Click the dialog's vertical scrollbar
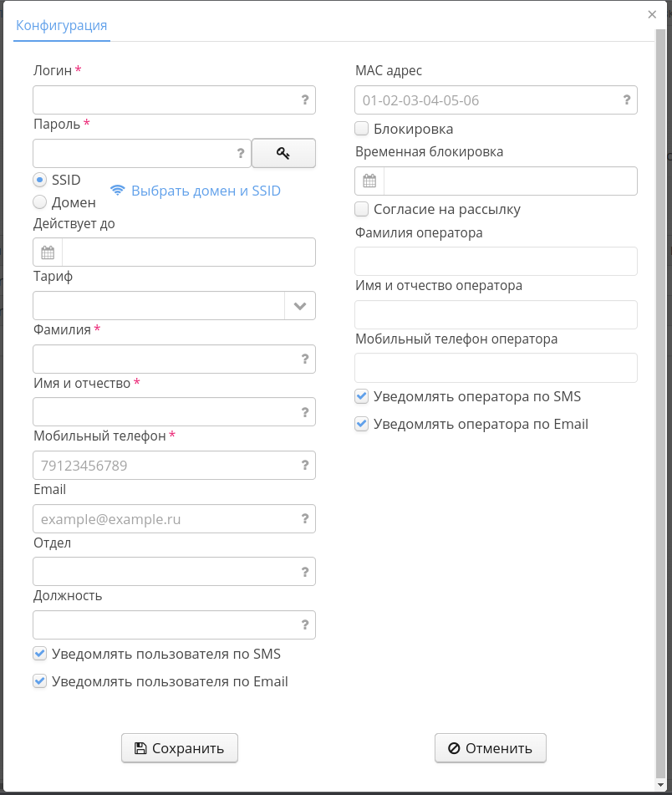This screenshot has height=795, width=672. pyautogui.click(x=660, y=401)
